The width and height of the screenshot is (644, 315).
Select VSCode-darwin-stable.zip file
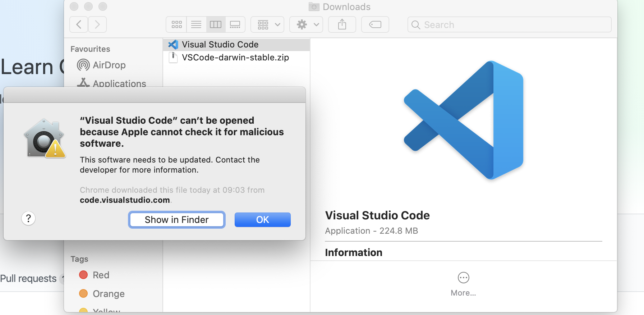[236, 58]
